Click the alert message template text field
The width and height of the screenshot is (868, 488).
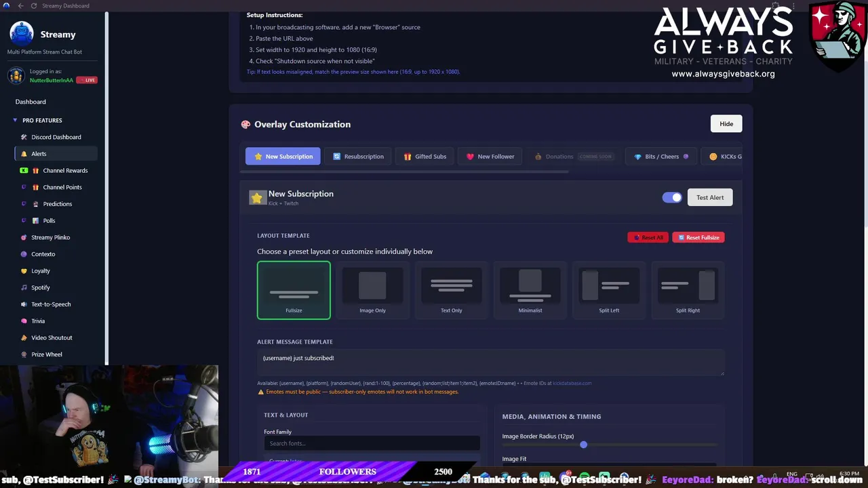coord(490,362)
